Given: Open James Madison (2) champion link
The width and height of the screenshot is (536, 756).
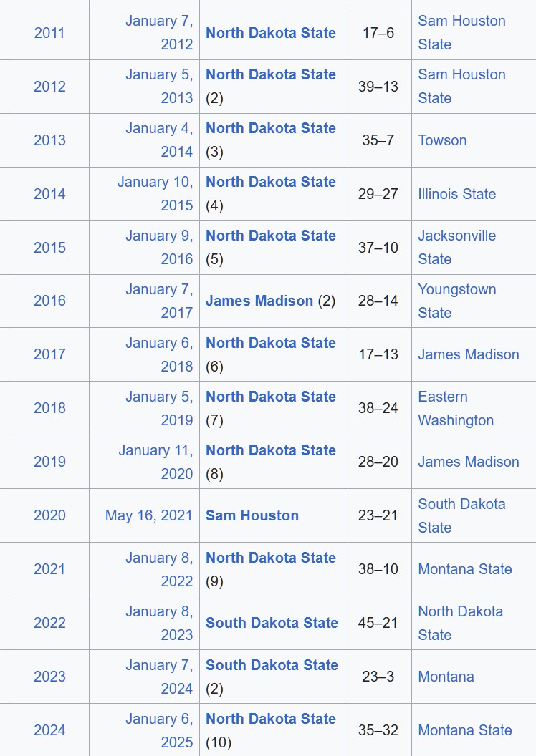Looking at the screenshot, I should click(259, 301).
